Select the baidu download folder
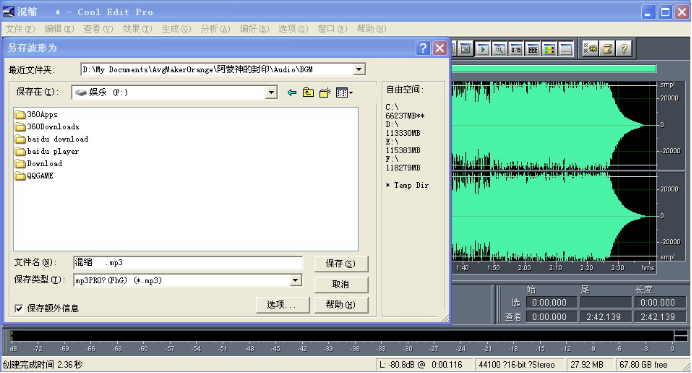 [52, 139]
